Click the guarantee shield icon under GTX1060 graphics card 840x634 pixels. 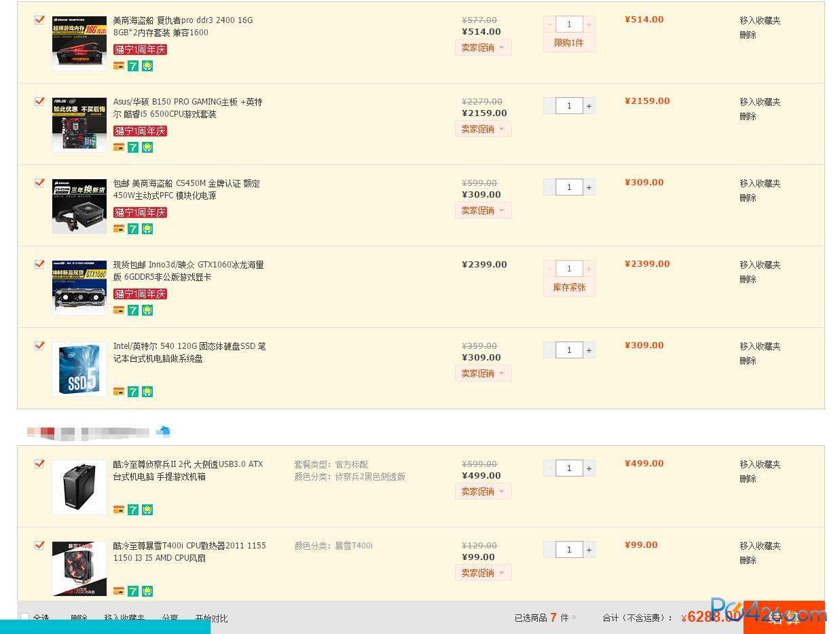coord(147,310)
